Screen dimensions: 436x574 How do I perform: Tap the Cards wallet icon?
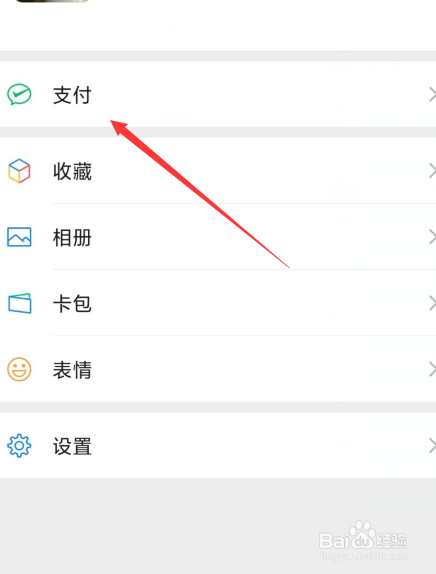click(x=19, y=303)
